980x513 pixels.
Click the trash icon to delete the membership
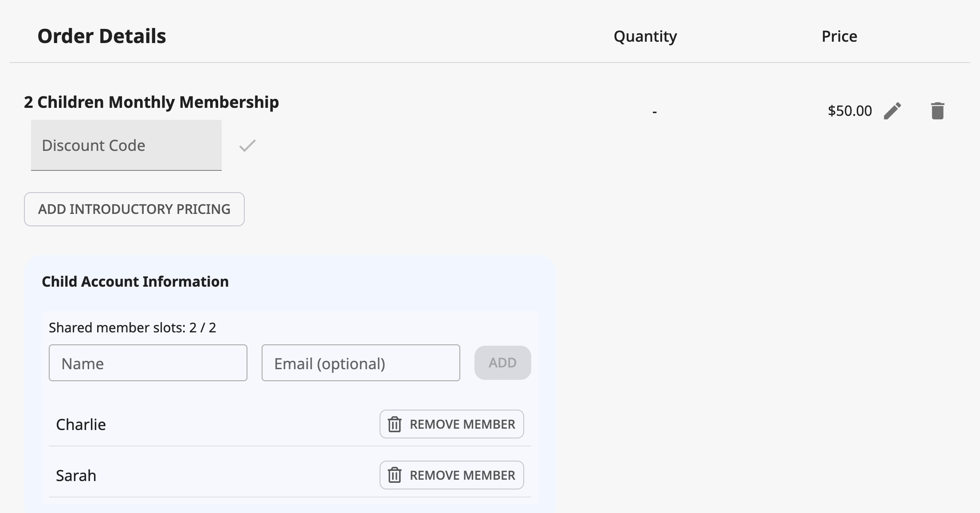[x=938, y=110]
